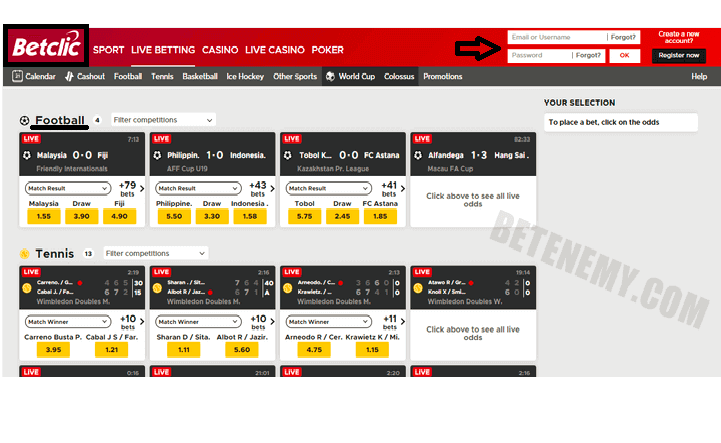Expand +79 bets for Malaysia vs Fiji

[x=132, y=189]
